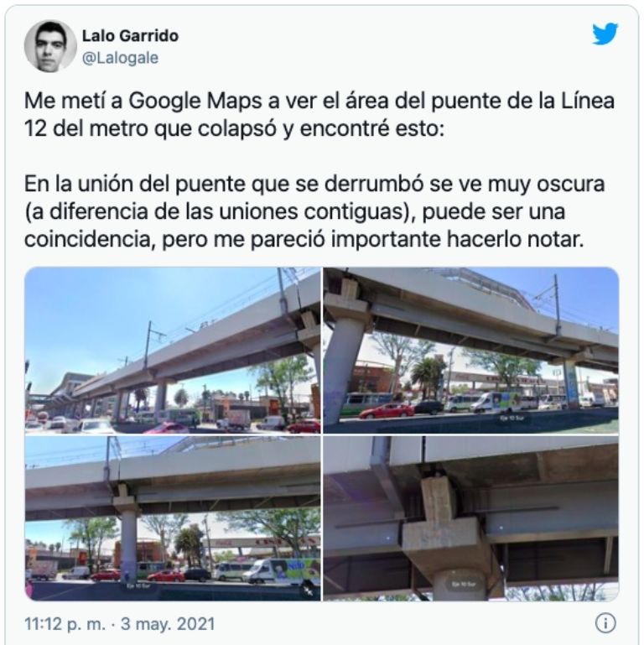The image size is (644, 645).
Task: Click the red car in top-right photo
Action: [x=387, y=410]
